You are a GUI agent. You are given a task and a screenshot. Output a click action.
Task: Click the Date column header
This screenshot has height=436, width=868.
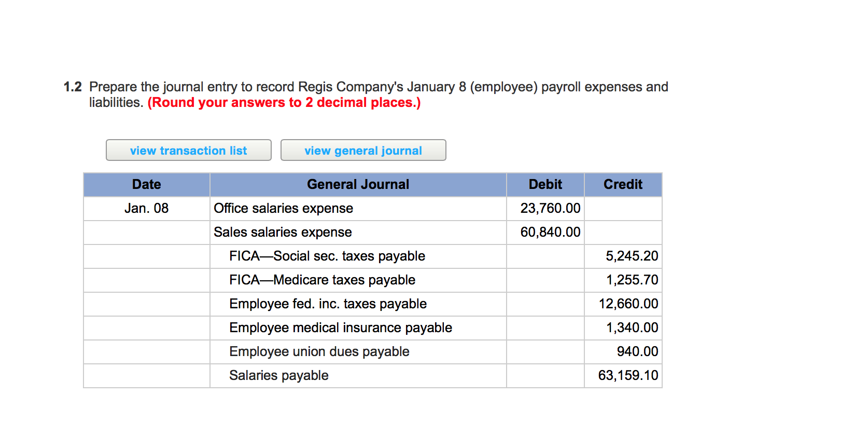[146, 184]
